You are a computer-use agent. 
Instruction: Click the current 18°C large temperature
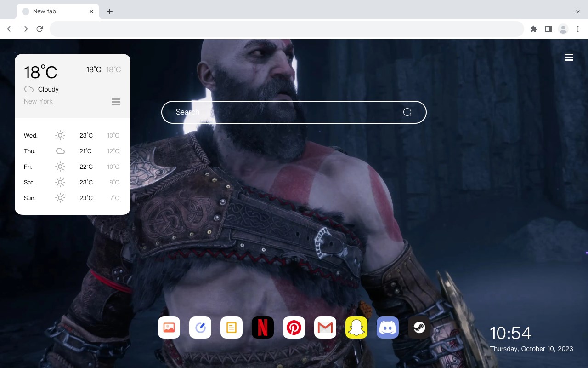(40, 72)
